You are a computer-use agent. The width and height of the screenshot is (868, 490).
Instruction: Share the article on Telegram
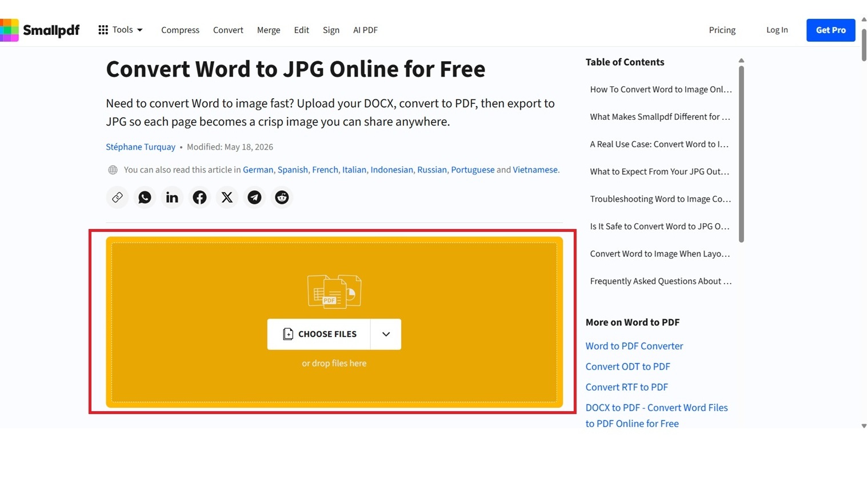254,198
